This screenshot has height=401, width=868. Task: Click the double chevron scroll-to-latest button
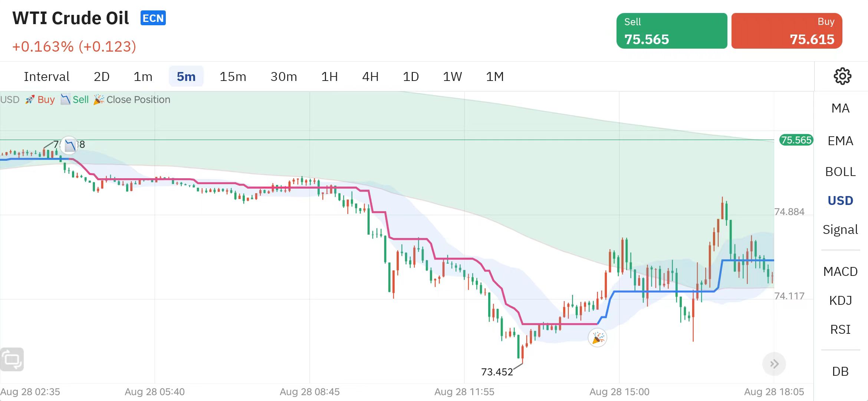click(x=774, y=364)
